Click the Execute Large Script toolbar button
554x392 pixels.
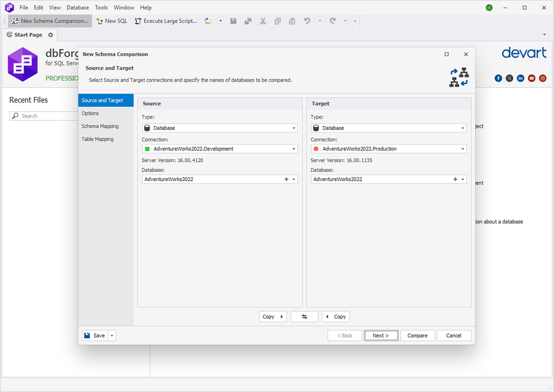[x=166, y=21]
